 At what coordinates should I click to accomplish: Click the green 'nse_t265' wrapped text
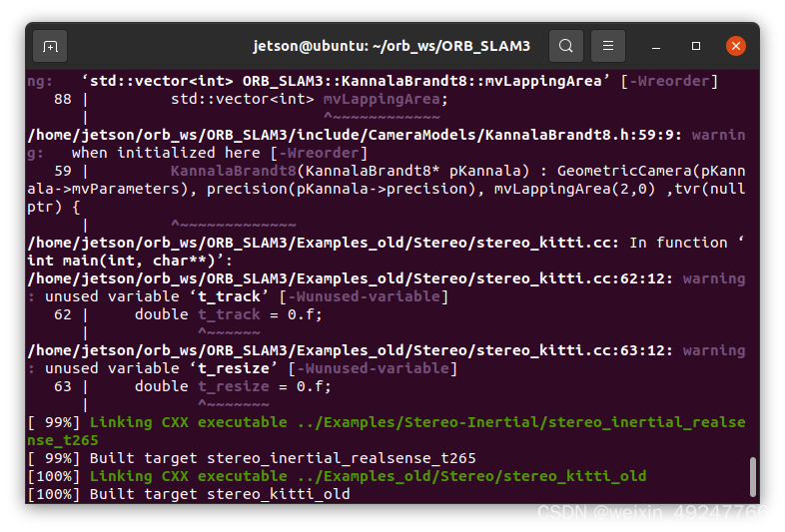point(63,440)
